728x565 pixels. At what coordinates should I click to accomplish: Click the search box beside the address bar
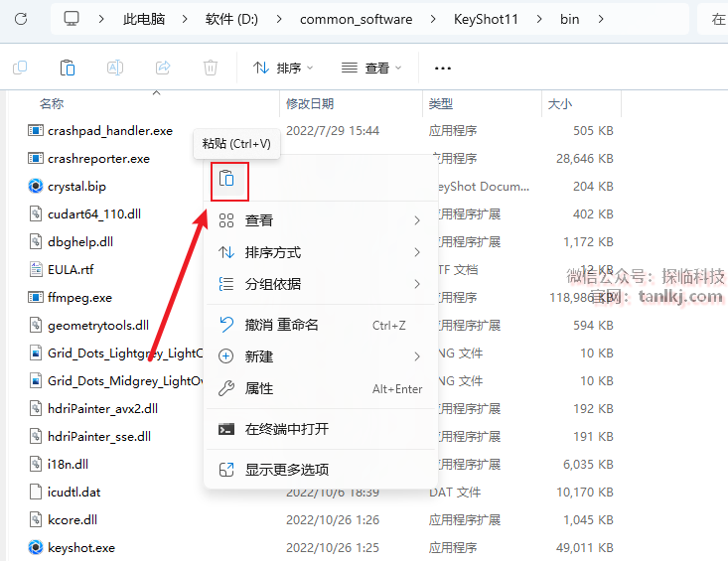pos(713,19)
